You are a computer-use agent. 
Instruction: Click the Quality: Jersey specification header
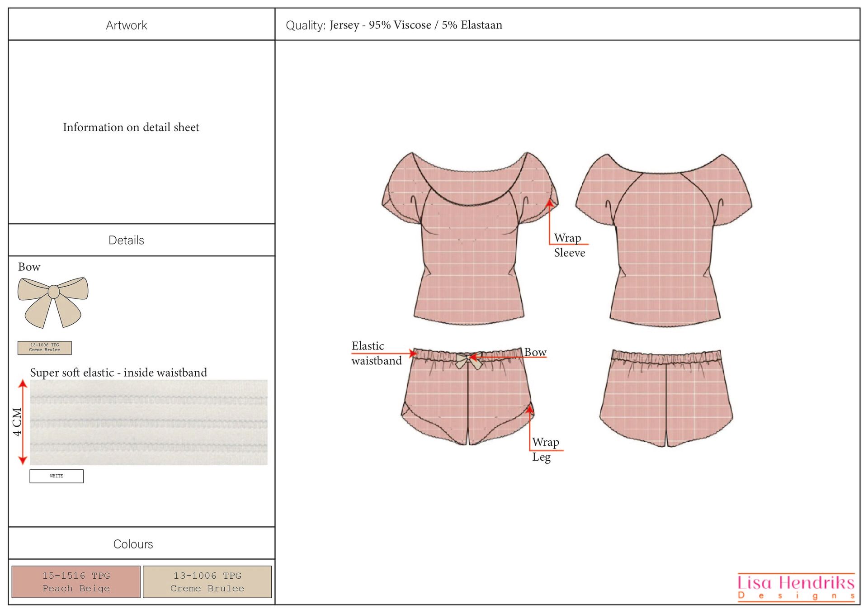[393, 25]
